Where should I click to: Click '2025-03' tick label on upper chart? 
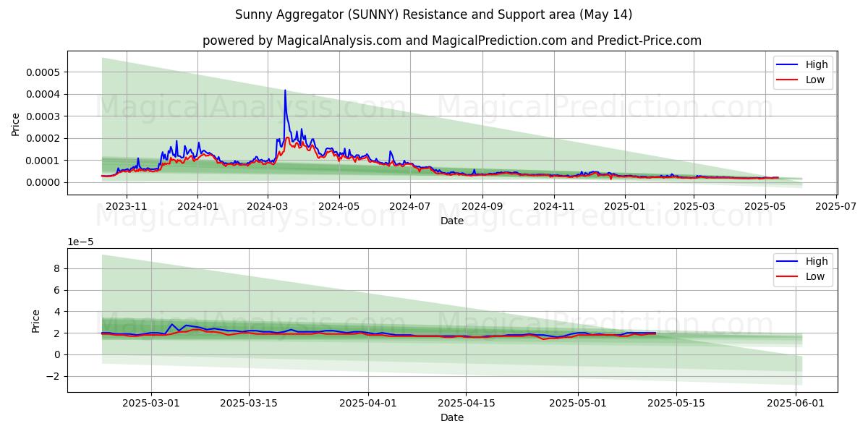694,206
